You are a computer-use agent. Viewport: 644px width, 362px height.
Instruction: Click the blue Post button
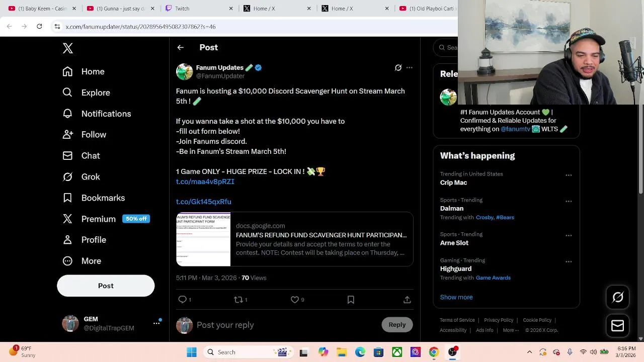[x=106, y=286]
